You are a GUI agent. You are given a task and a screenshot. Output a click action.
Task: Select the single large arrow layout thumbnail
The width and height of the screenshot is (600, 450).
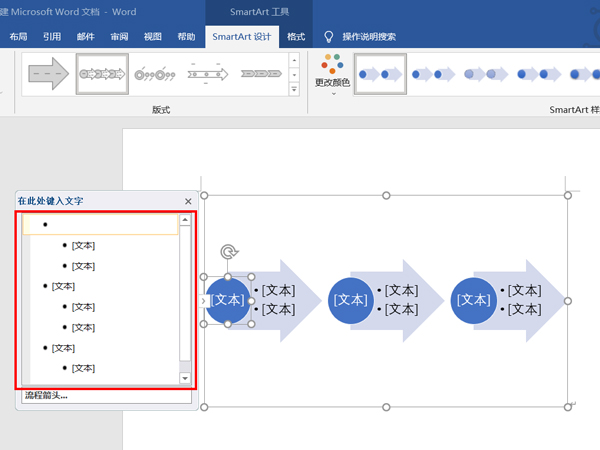tap(45, 74)
